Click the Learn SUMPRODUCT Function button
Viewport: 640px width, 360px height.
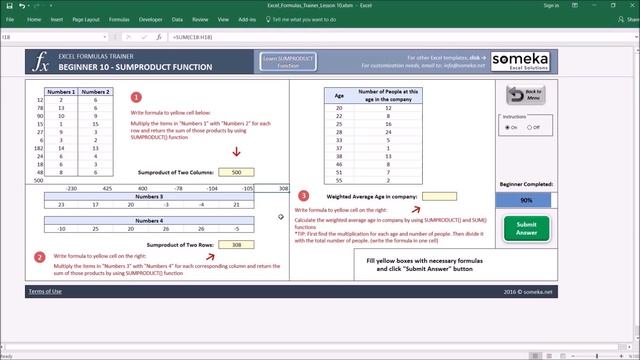click(x=288, y=62)
